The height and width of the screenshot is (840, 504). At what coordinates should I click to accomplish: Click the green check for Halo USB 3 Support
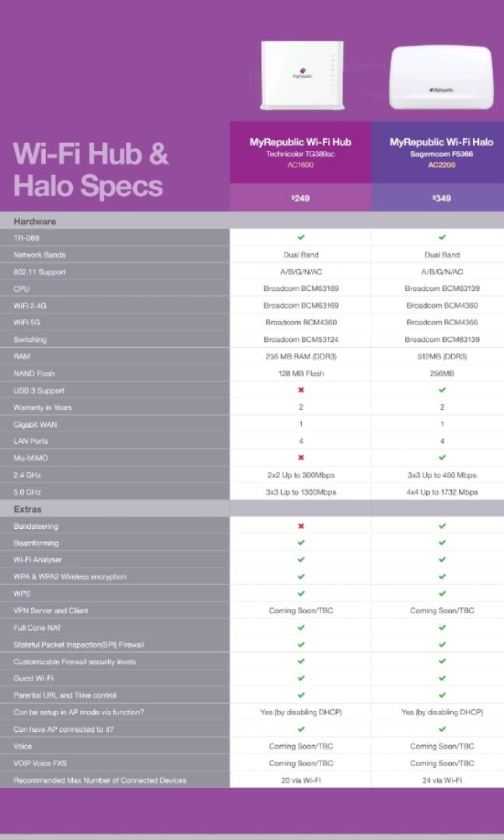tap(442, 390)
